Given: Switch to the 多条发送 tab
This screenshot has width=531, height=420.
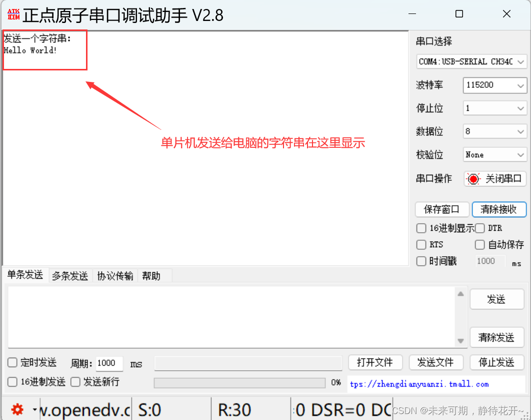Looking at the screenshot, I should pos(70,276).
